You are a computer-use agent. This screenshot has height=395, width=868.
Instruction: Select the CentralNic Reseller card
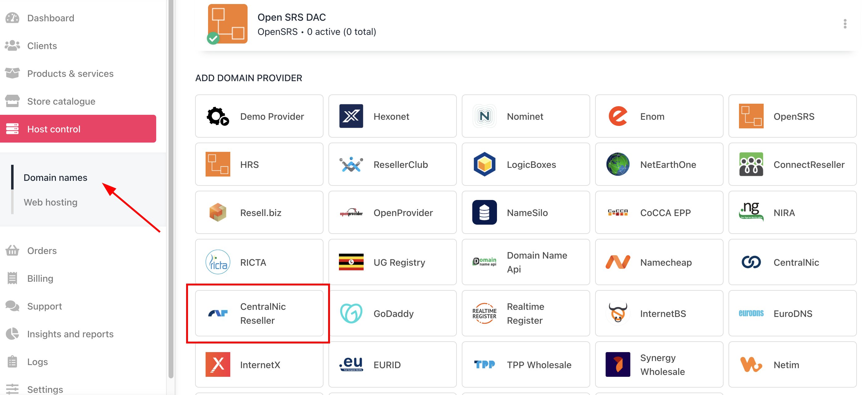[259, 314]
